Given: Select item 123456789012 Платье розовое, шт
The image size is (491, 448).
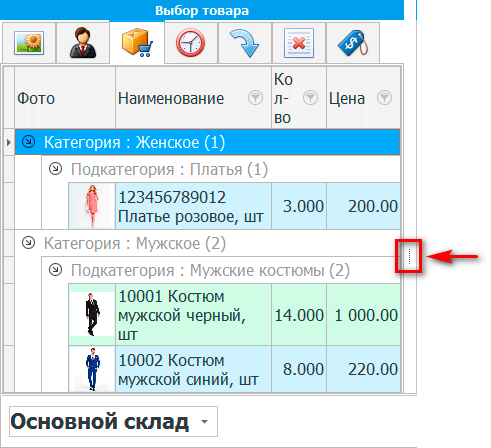Looking at the screenshot, I should (193, 206).
